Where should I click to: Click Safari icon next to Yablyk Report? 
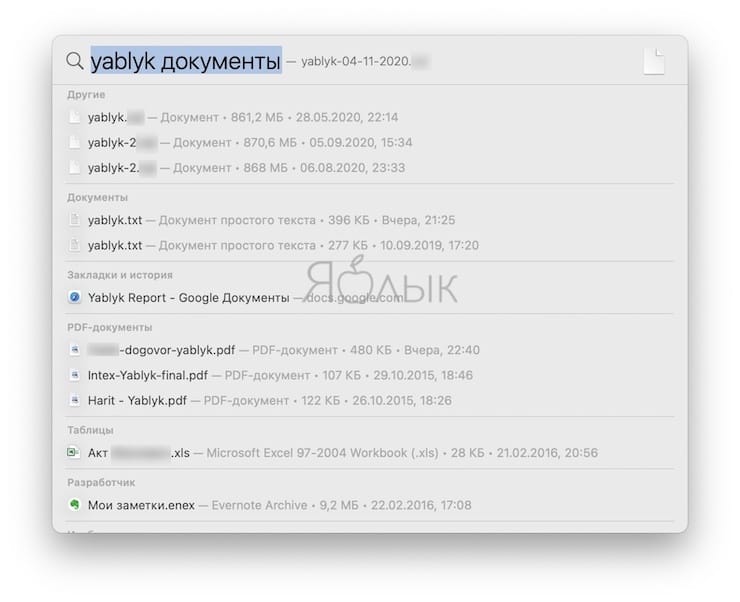[x=75, y=297]
